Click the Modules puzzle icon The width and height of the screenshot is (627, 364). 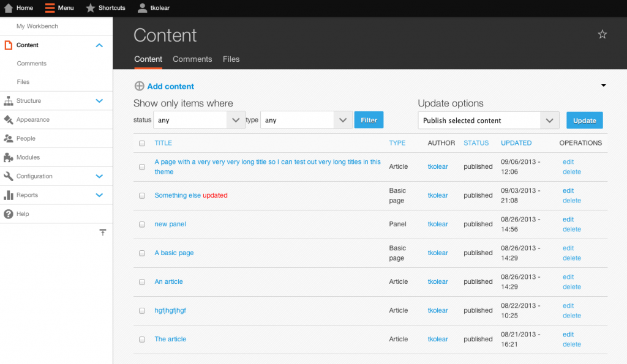click(x=9, y=157)
